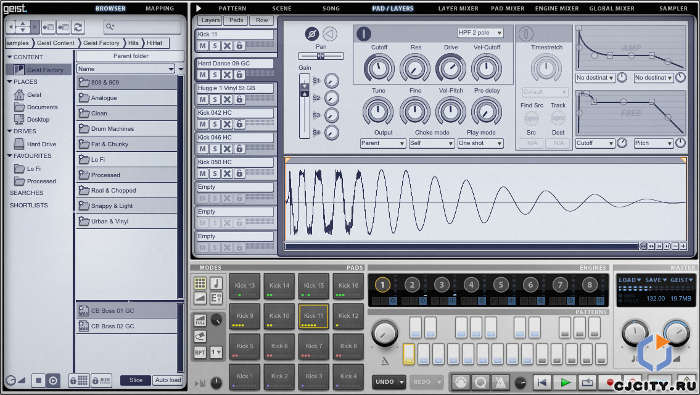Lock the Kick 11 layer

pyautogui.click(x=239, y=46)
